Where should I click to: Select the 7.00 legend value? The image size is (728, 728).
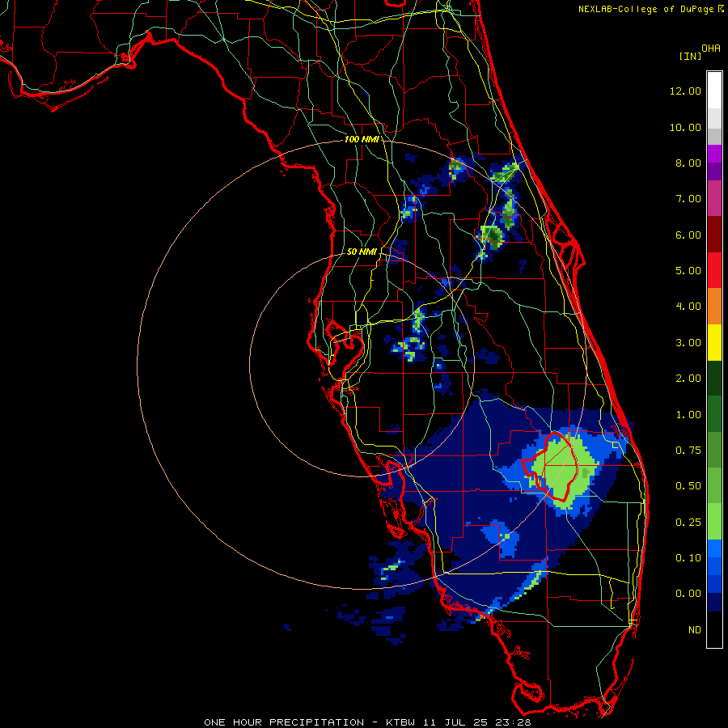pos(688,199)
